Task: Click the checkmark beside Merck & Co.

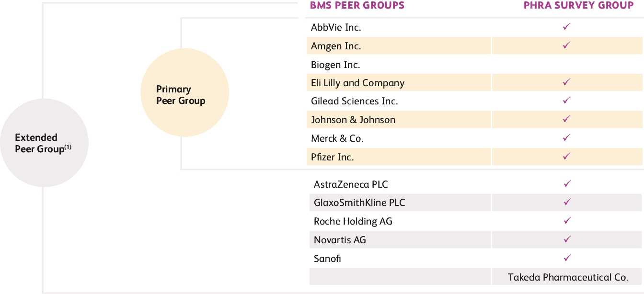Action: (566, 138)
